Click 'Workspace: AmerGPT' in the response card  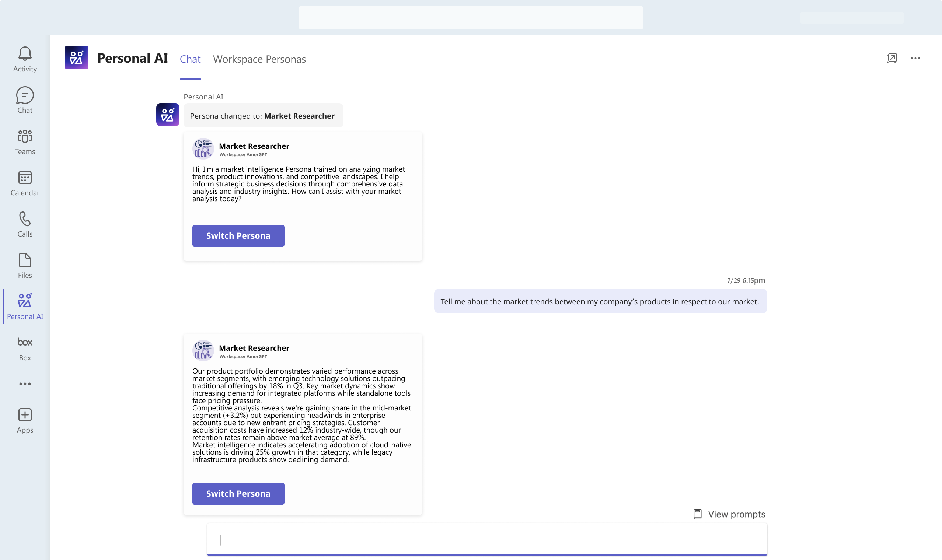click(243, 357)
